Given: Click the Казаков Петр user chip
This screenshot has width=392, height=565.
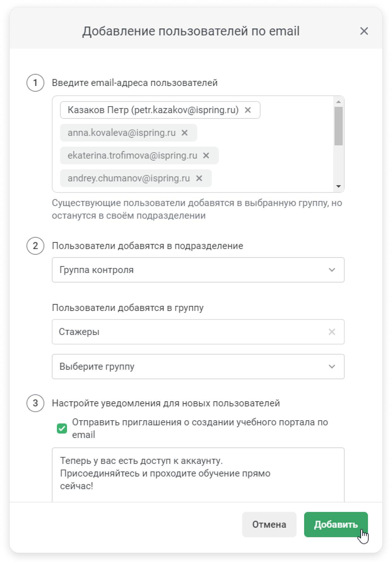Looking at the screenshot, I should 153,110.
